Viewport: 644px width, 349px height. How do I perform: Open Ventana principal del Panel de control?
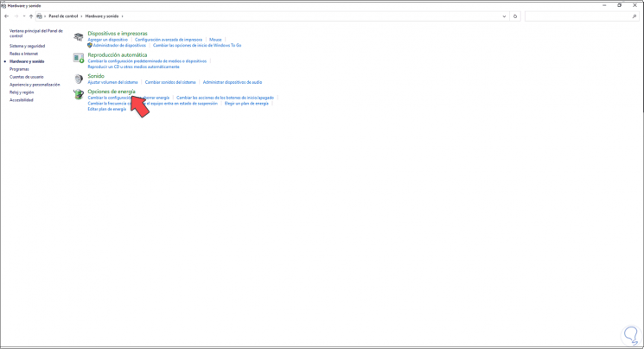pos(36,33)
